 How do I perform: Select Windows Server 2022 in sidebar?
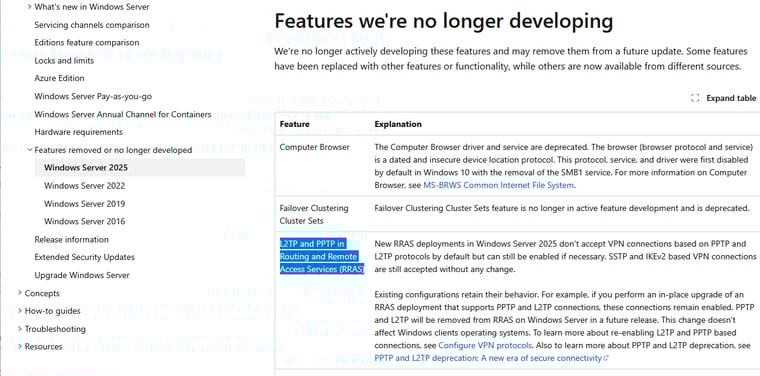84,186
